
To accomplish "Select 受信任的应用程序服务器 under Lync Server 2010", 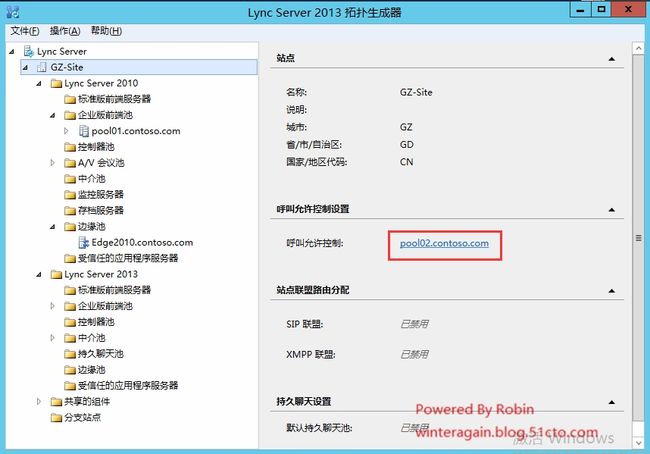I will click(128, 258).
